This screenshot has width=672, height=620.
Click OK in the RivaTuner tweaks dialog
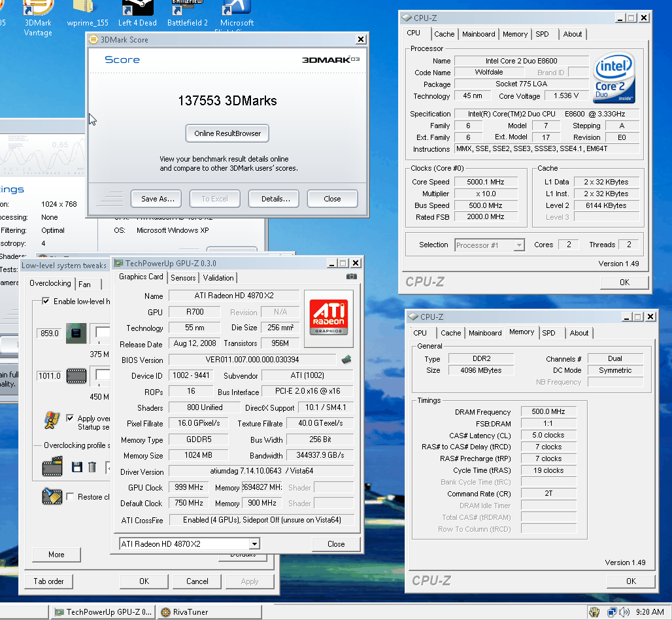pyautogui.click(x=144, y=581)
